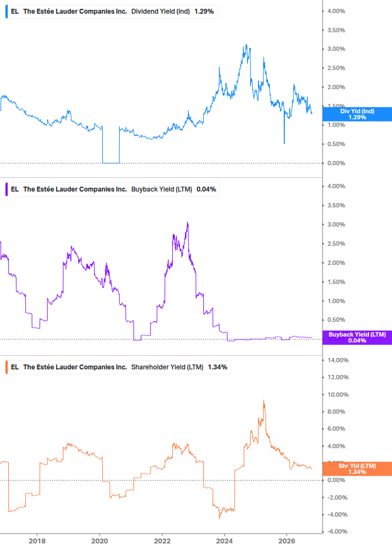Click the -4.00% tick on Shareholder Yield axis
Screen dimensions: 392x550
(337, 514)
